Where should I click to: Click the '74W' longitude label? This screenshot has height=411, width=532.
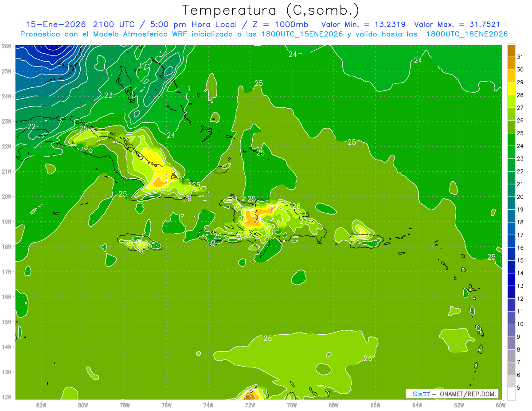point(208,405)
